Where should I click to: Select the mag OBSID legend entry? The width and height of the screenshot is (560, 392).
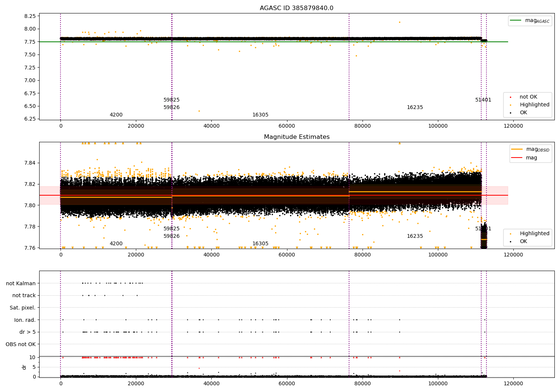click(531, 149)
